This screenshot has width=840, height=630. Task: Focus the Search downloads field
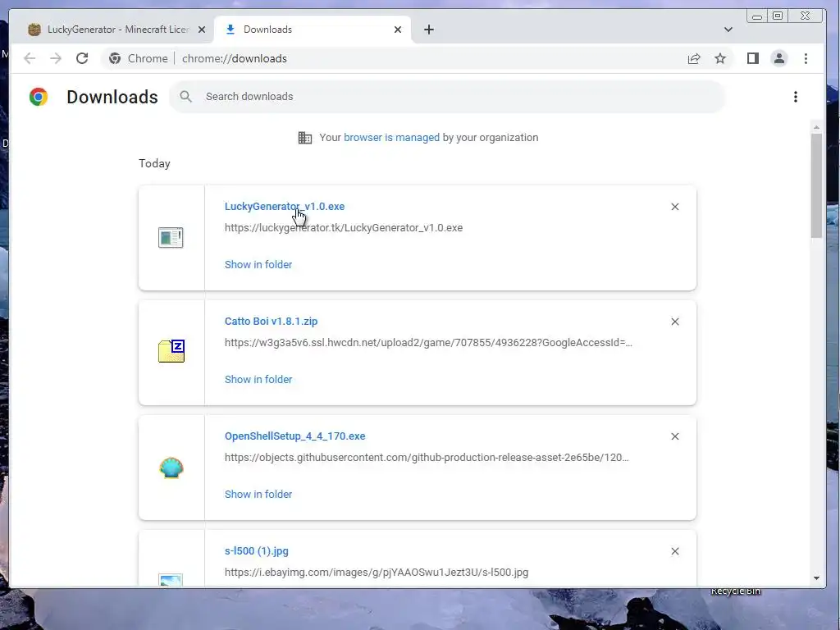(x=447, y=97)
